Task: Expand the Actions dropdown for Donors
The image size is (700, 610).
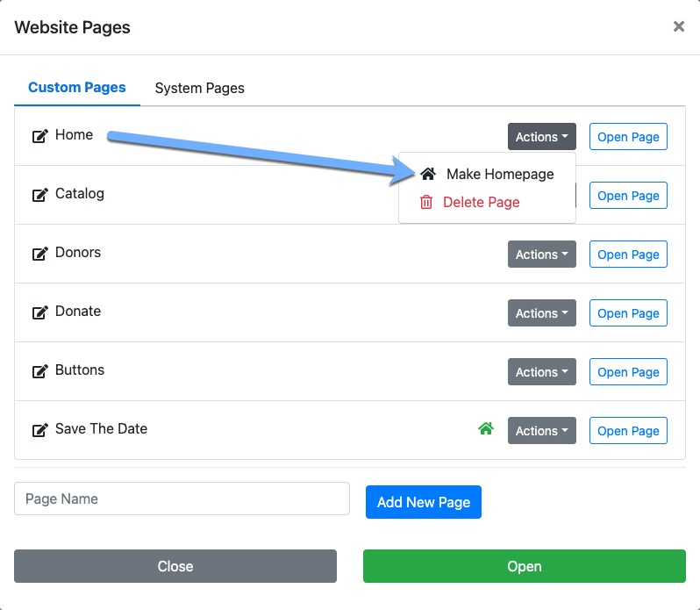Action: 541,255
